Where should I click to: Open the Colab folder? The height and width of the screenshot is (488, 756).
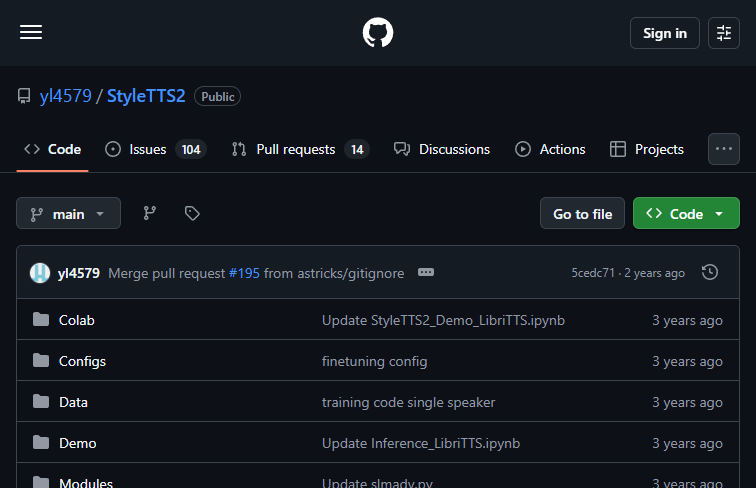(77, 320)
